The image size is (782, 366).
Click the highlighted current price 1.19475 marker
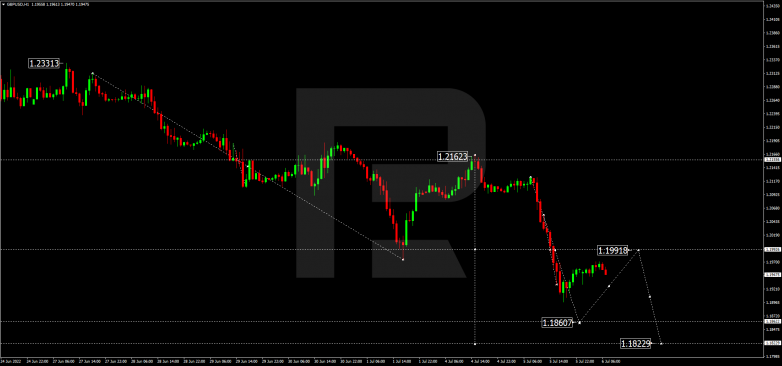click(x=772, y=274)
